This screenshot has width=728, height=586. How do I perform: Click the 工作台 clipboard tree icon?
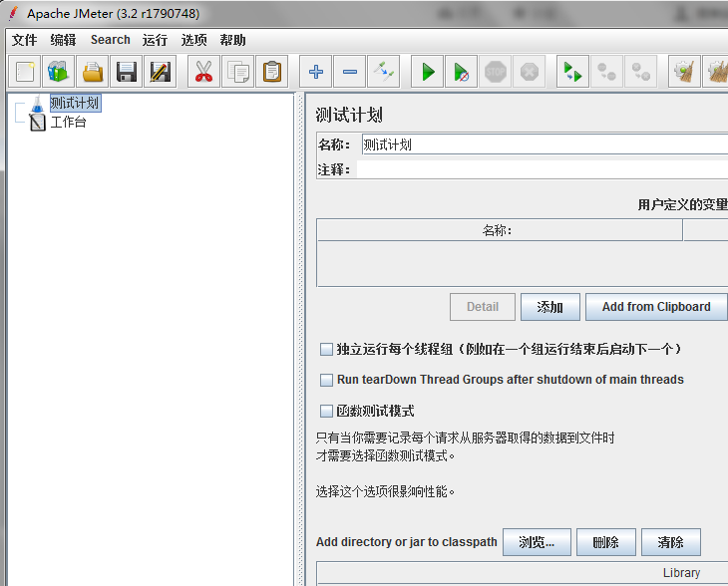(x=38, y=123)
